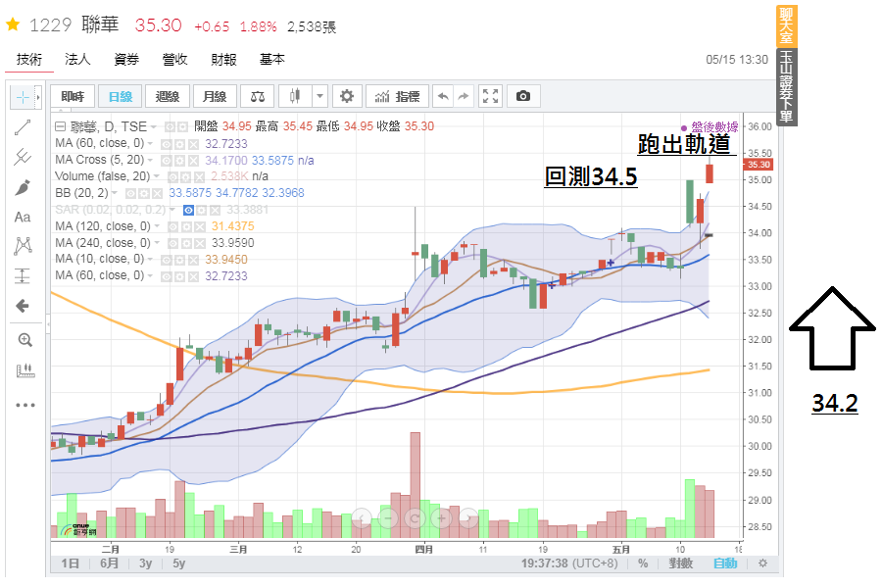The height and width of the screenshot is (588, 882).
Task: Remove the MA (120, close, 0) indicator
Action: (x=200, y=226)
